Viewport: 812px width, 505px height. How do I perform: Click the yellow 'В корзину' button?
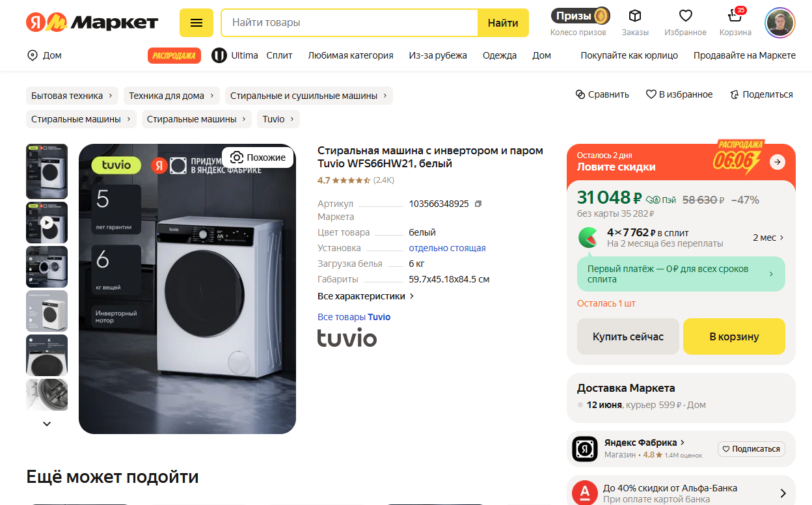click(x=734, y=336)
